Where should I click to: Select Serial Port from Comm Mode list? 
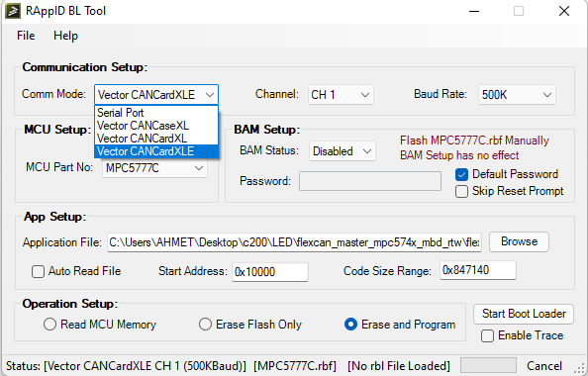pyautogui.click(x=156, y=113)
